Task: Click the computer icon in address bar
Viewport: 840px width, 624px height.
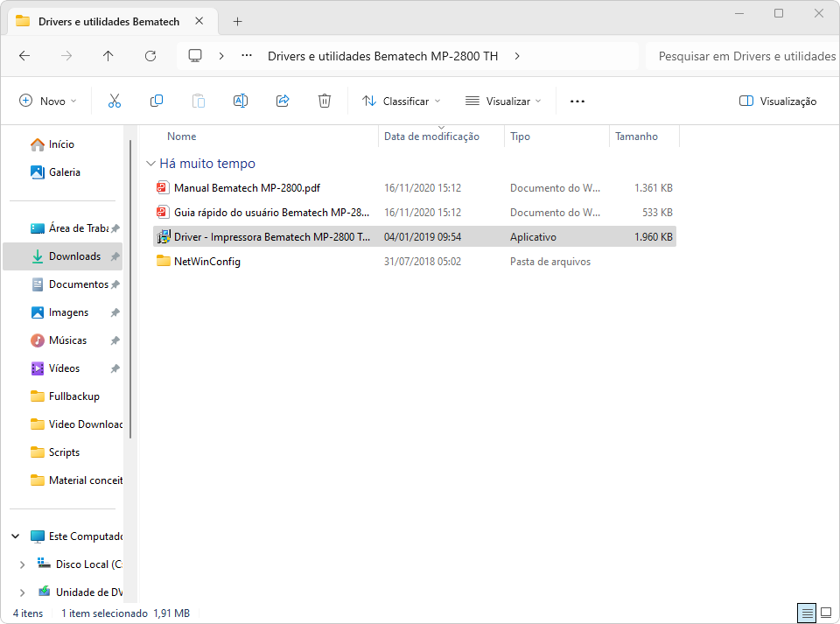Action: [x=195, y=56]
